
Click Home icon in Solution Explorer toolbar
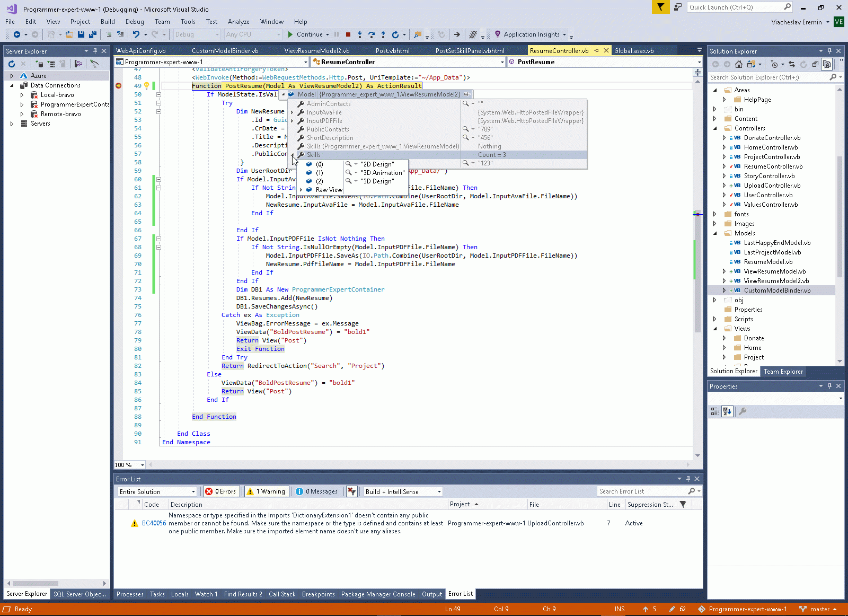tap(739, 64)
